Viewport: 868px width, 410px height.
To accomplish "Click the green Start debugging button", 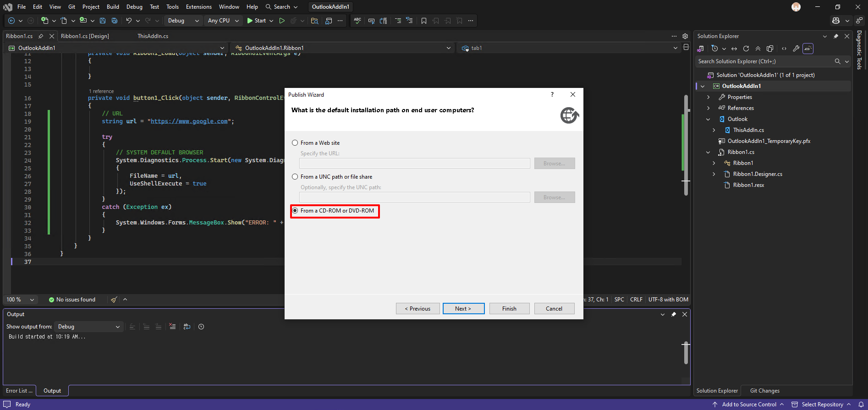I will (x=257, y=21).
